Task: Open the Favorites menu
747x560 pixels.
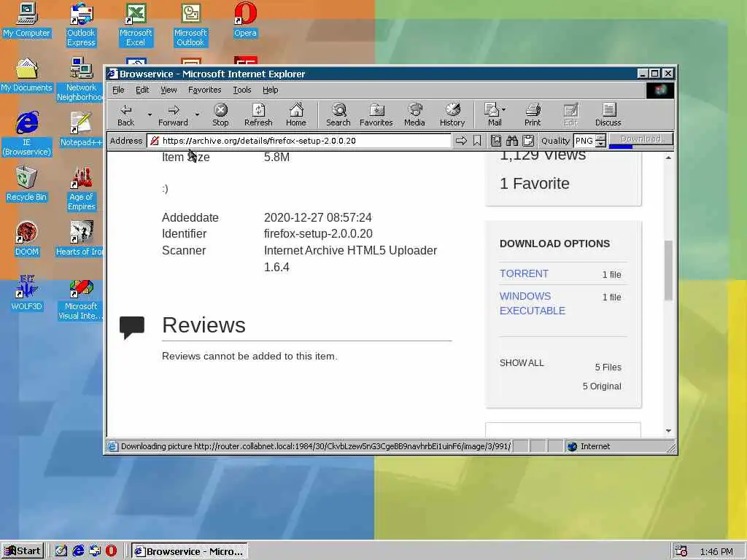Action: tap(204, 90)
